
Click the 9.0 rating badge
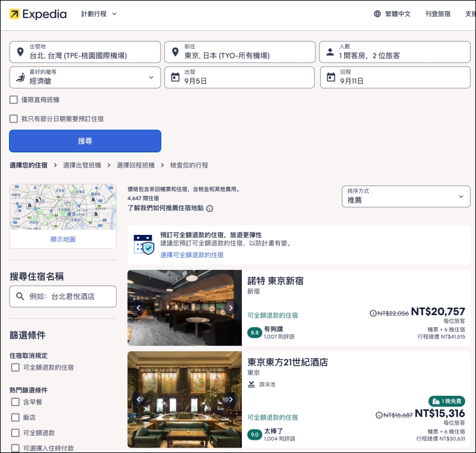[x=255, y=434]
